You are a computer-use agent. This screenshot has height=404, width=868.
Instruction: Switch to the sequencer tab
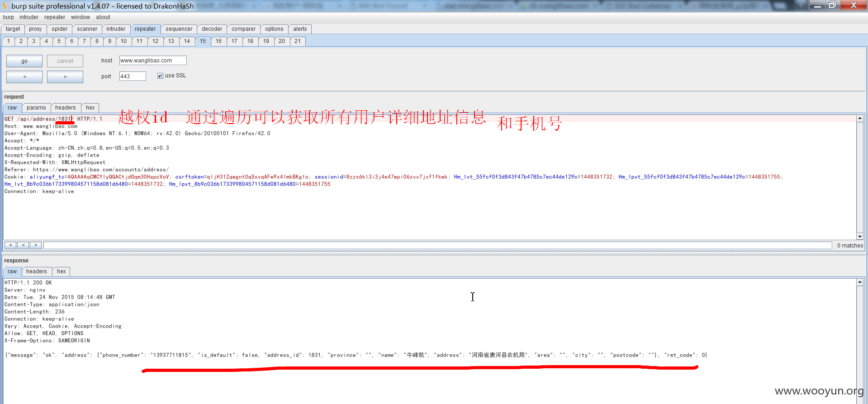click(x=179, y=29)
